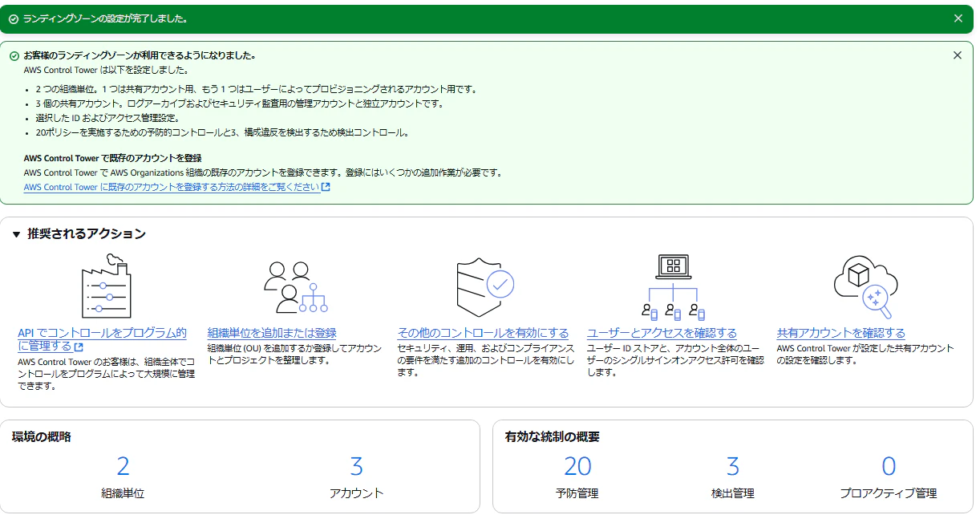Screen dimensions: 980x519
Task: Click the 3 アカウント count
Action: pos(357,466)
